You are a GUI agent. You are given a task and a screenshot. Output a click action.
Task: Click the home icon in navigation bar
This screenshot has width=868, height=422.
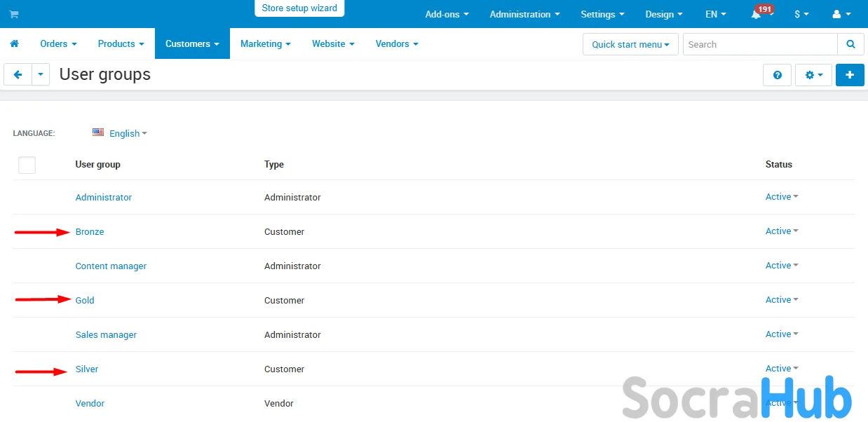pyautogui.click(x=14, y=43)
